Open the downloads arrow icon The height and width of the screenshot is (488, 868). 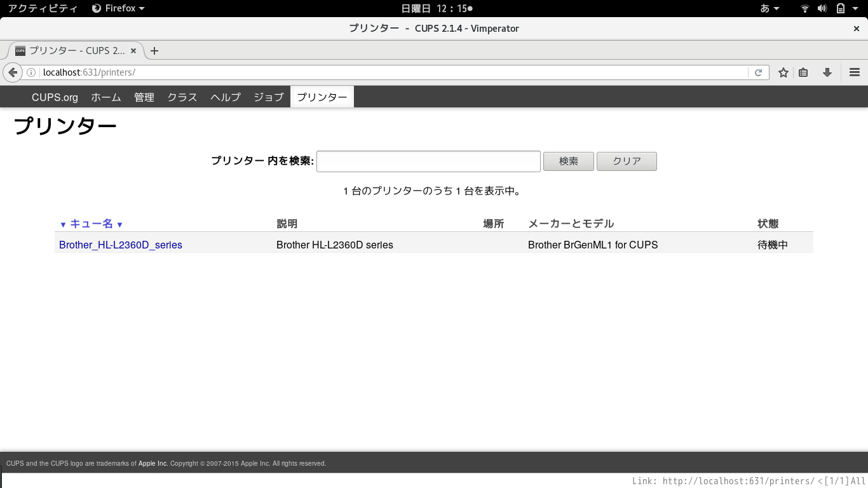click(x=827, y=72)
